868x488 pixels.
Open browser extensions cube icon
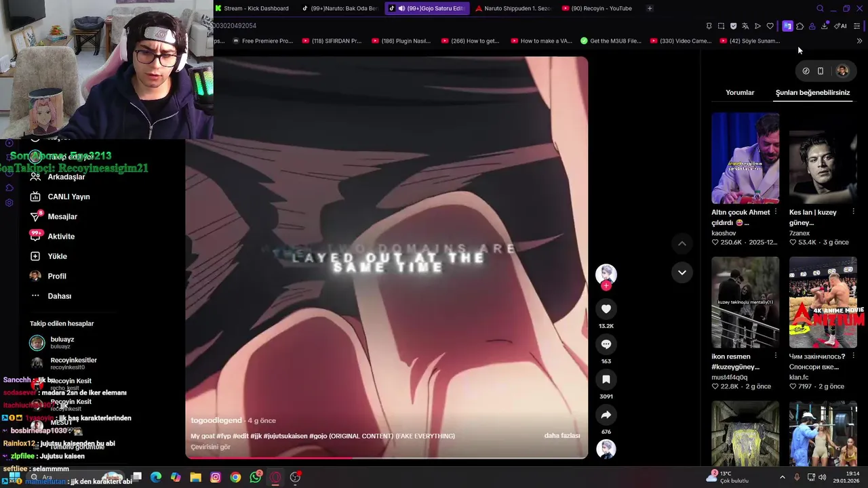pyautogui.click(x=800, y=26)
